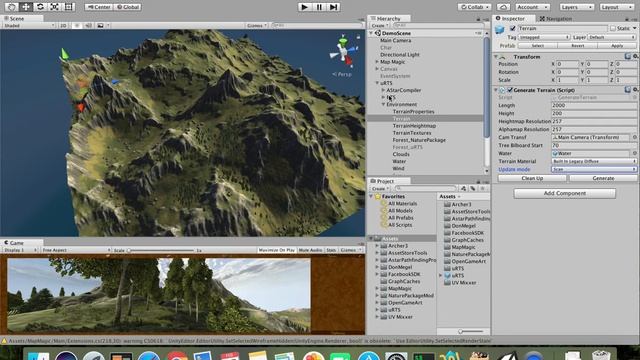Click the Clean Up button
This screenshot has width=640, height=360.
click(532, 178)
